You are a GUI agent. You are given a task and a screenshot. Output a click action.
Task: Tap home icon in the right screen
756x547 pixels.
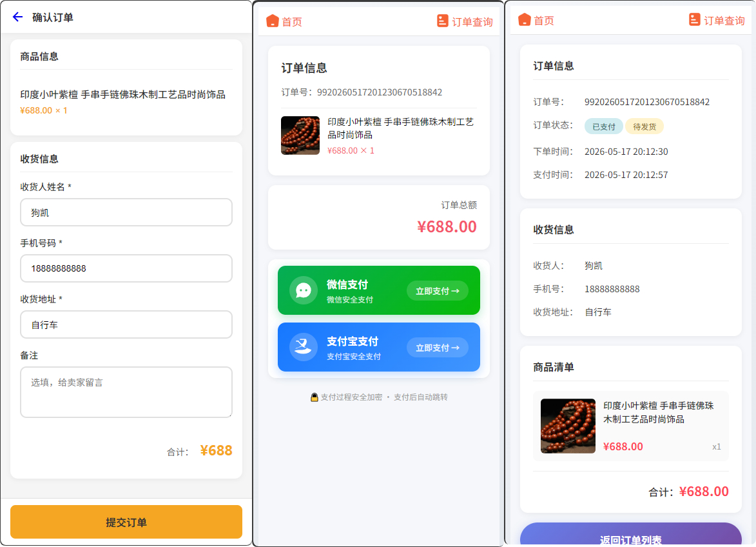[524, 20]
